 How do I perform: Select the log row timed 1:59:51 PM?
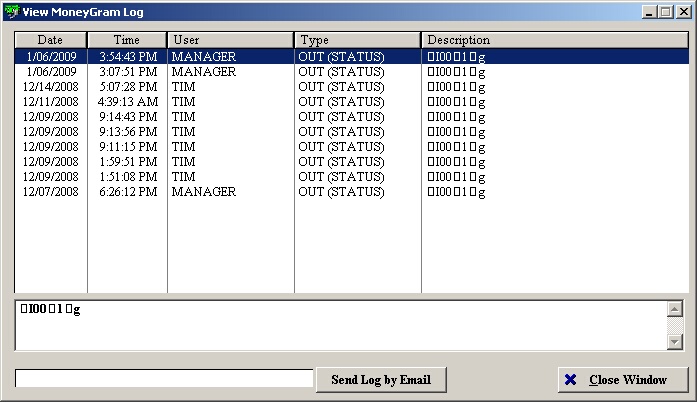[352, 162]
